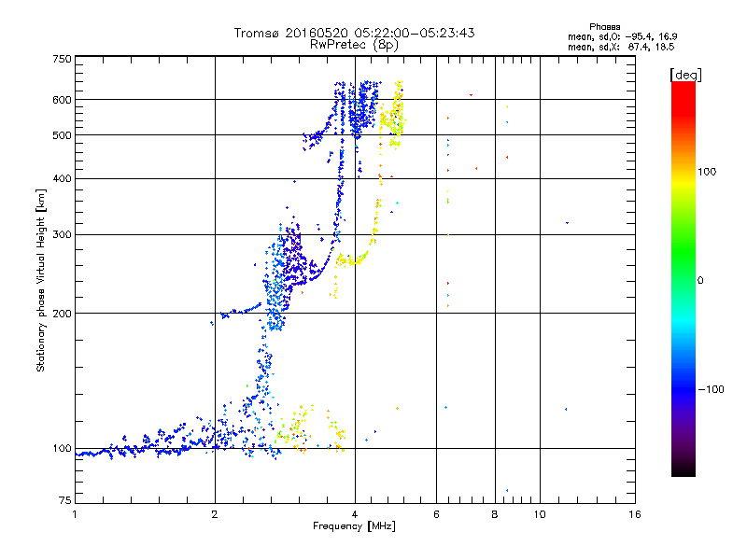This screenshot has height=560, width=747.
Task: Click the x-axis tick label '2'
Action: pos(215,514)
